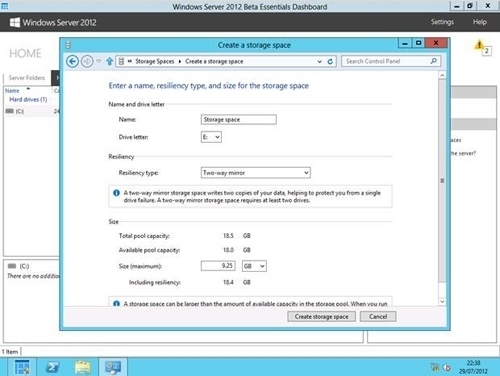Viewport: 500px width, 376px height.
Task: Select the (C:) drive row in list
Action: (32, 111)
